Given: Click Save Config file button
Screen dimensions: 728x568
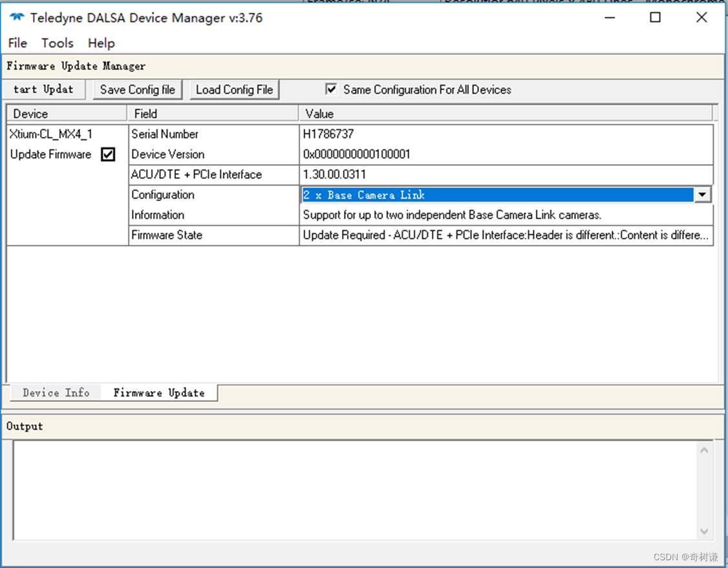Looking at the screenshot, I should (138, 90).
